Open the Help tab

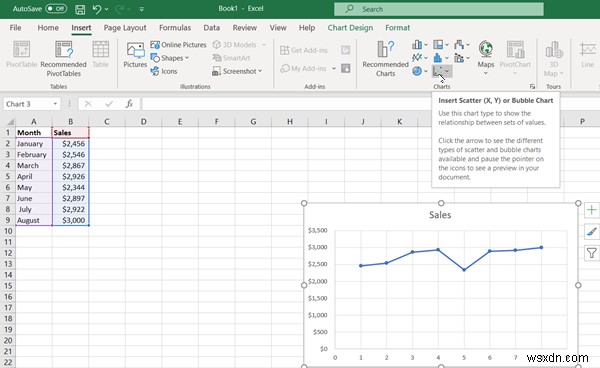click(307, 28)
